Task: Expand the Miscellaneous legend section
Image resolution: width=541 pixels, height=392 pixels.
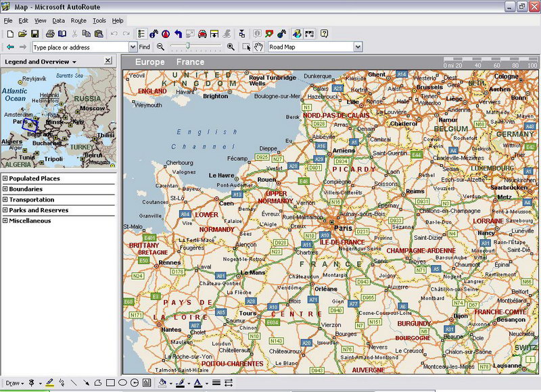Action: pyautogui.click(x=5, y=220)
